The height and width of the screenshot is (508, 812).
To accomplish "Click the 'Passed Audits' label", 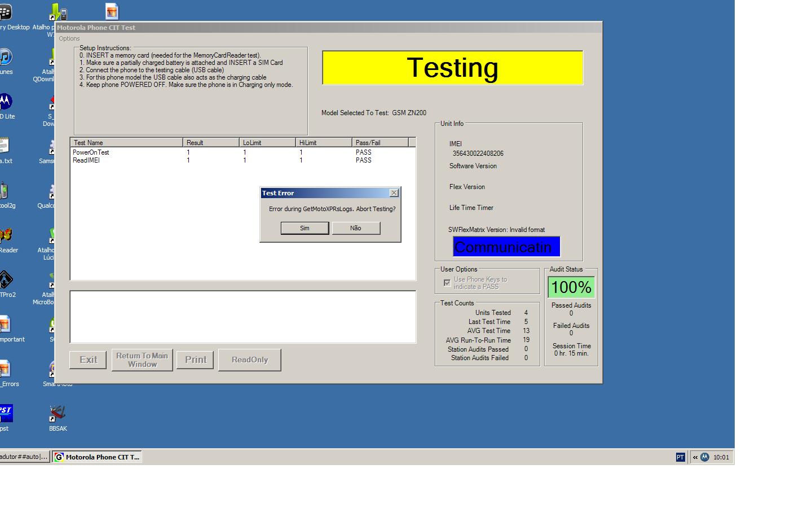I will [x=571, y=305].
